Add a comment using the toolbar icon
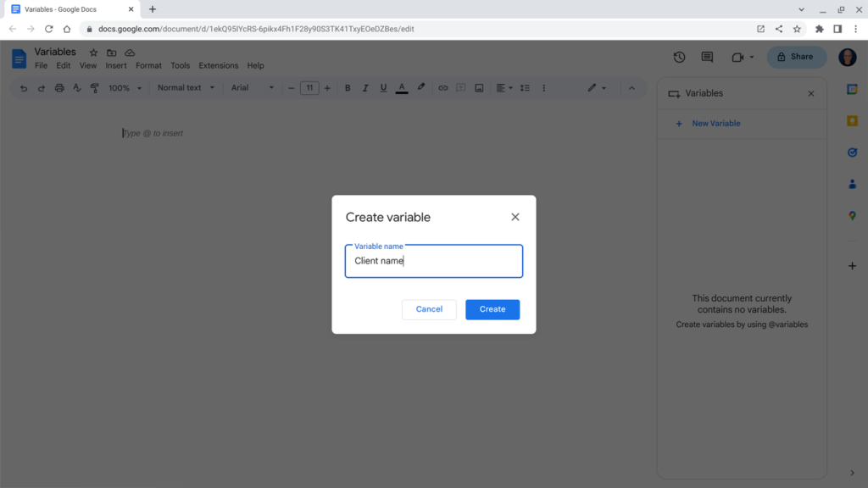Screen dimensions: 868x488 click(x=459, y=87)
